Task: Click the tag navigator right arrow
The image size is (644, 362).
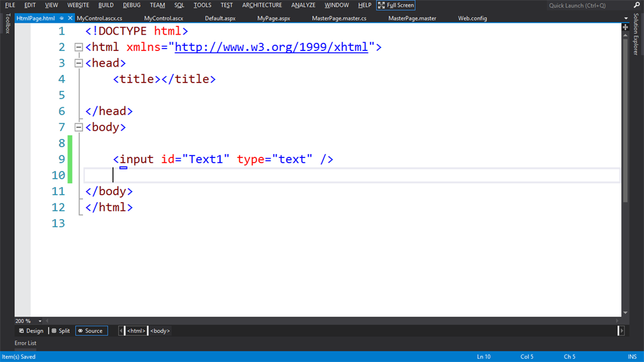Action: pyautogui.click(x=621, y=331)
